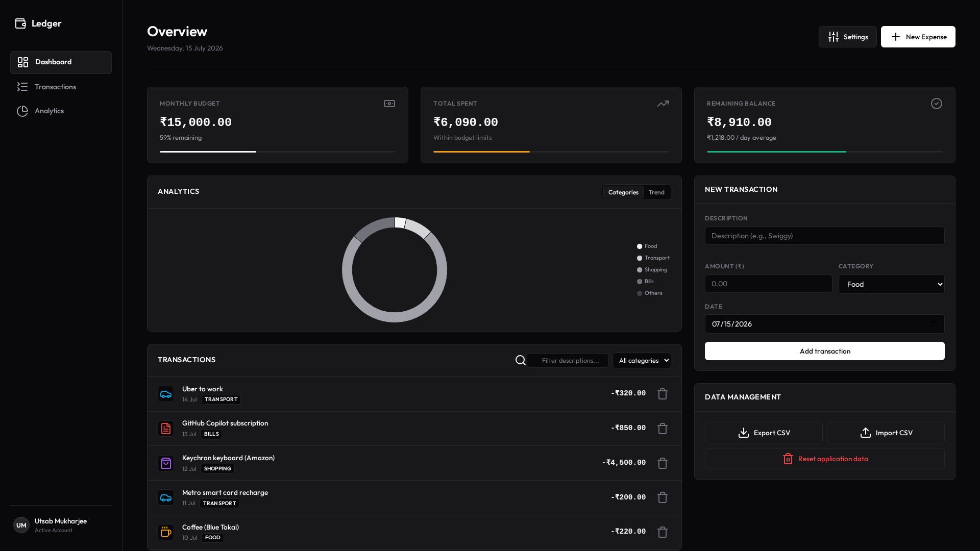This screenshot has height=551, width=980.
Task: Click the plus icon on New Expense
Action: [896, 37]
